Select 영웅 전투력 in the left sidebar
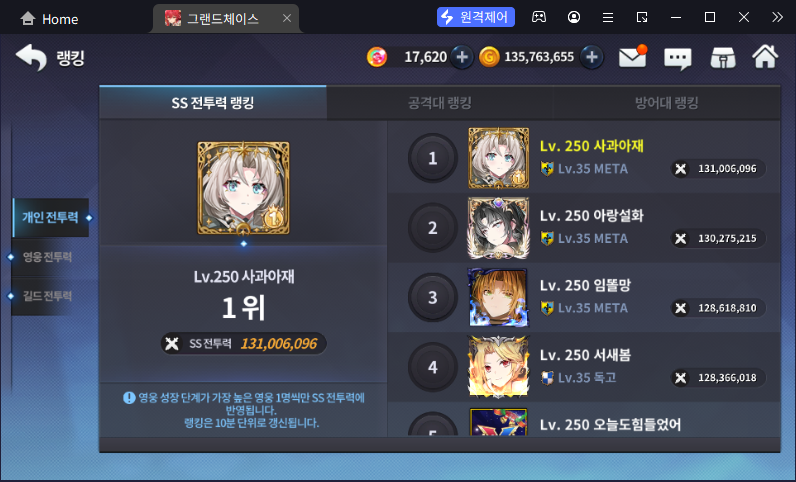 coord(47,257)
